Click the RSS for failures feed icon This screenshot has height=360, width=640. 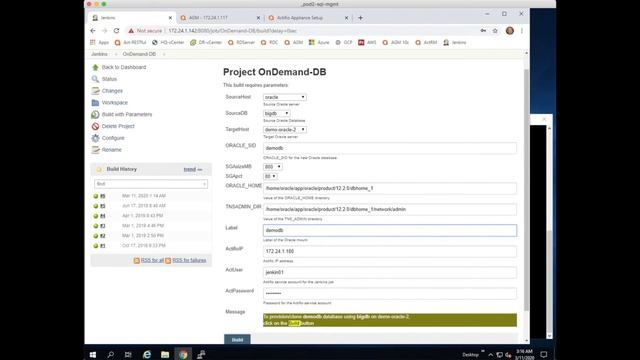(x=168, y=260)
